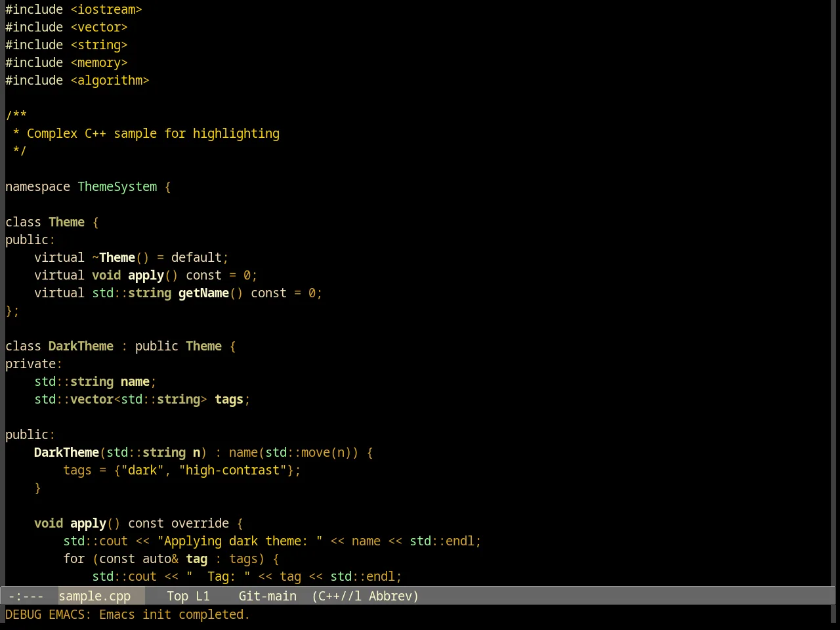Click the 'DarkTheme' class name in class declaration

coord(81,346)
